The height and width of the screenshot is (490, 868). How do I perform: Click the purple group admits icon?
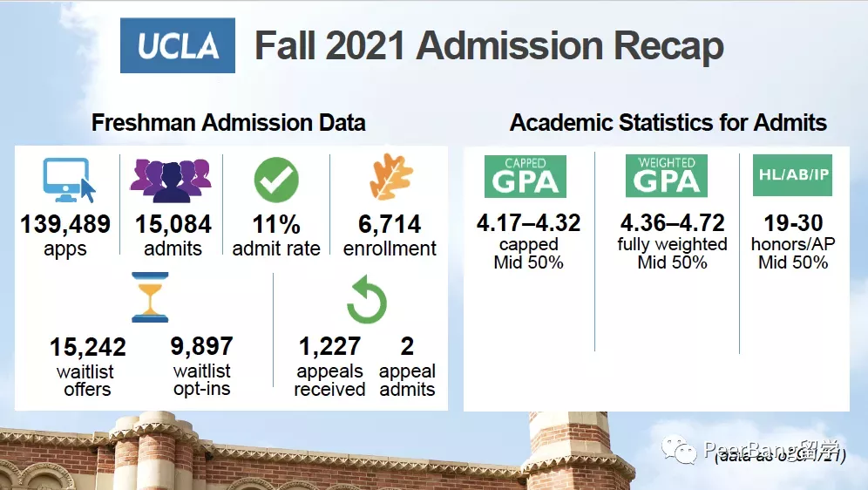pos(171,180)
